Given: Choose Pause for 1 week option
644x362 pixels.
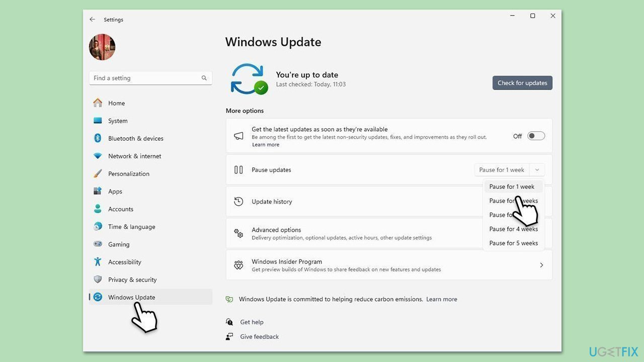Looking at the screenshot, I should click(x=513, y=187).
